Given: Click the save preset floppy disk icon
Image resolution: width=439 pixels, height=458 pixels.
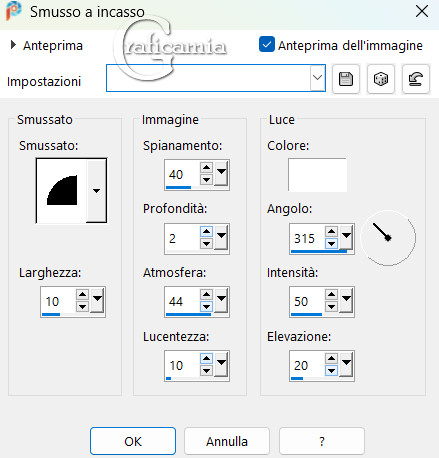Looking at the screenshot, I should click(346, 79).
